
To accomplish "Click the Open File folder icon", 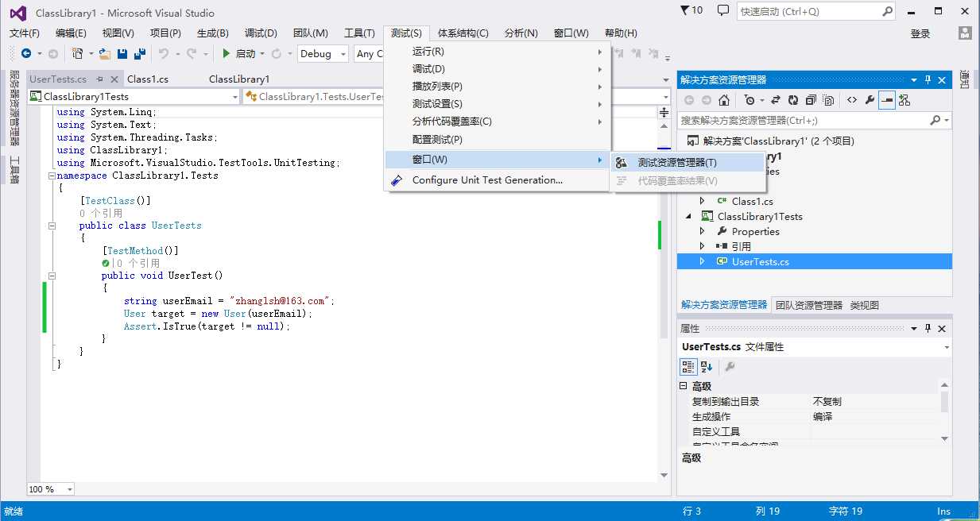I will (104, 53).
